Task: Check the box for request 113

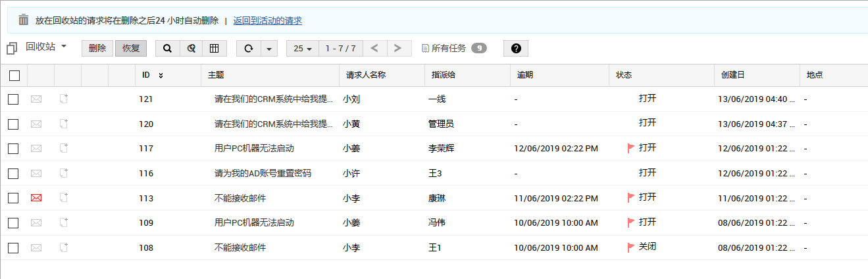Action: coord(13,198)
